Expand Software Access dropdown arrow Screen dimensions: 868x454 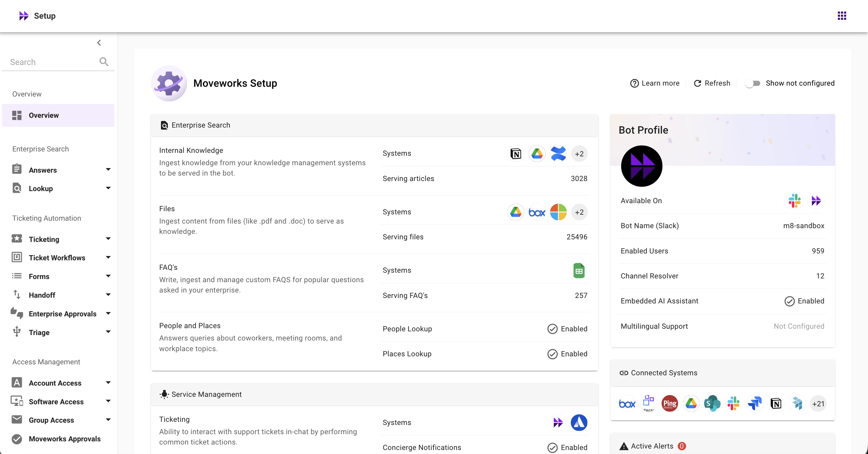[108, 401]
